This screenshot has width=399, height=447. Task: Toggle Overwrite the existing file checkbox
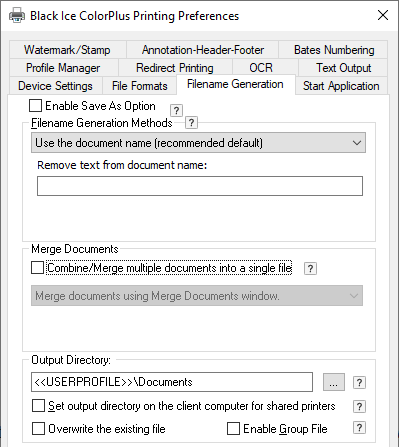38,429
